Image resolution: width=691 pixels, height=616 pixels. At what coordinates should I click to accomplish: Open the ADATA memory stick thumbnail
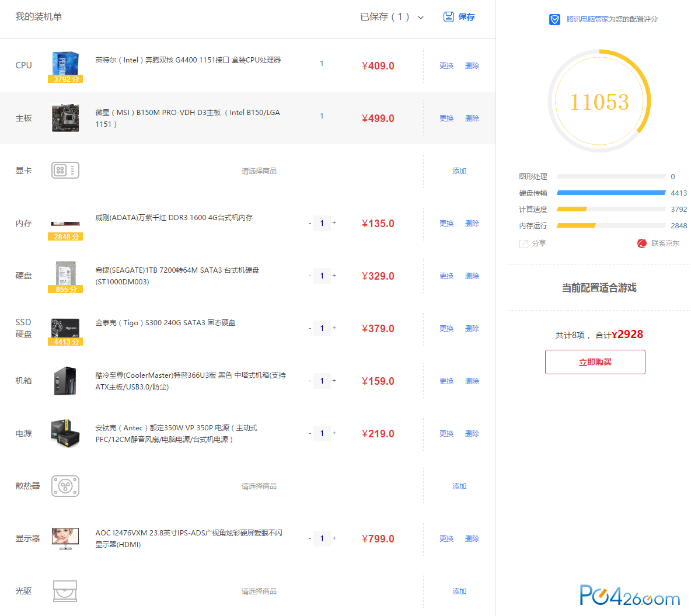click(65, 224)
